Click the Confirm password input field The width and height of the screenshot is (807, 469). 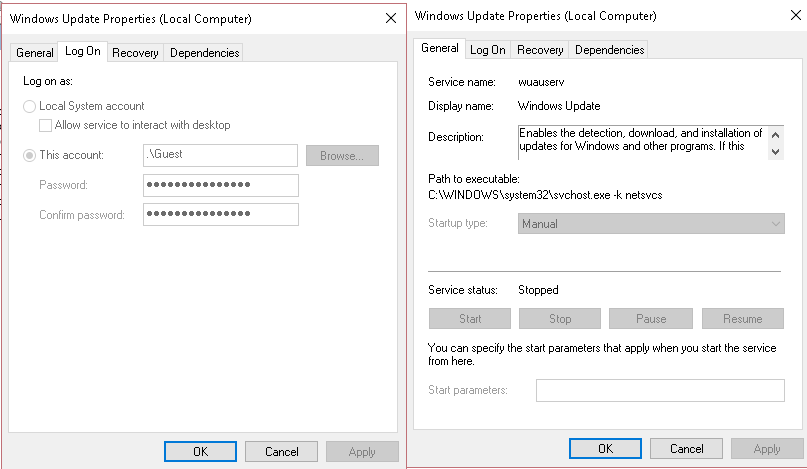click(221, 215)
